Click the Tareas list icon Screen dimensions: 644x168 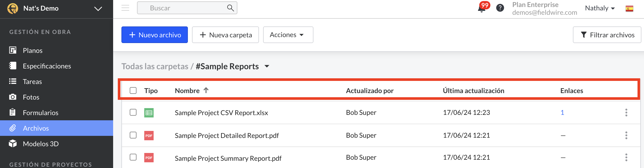point(13,81)
